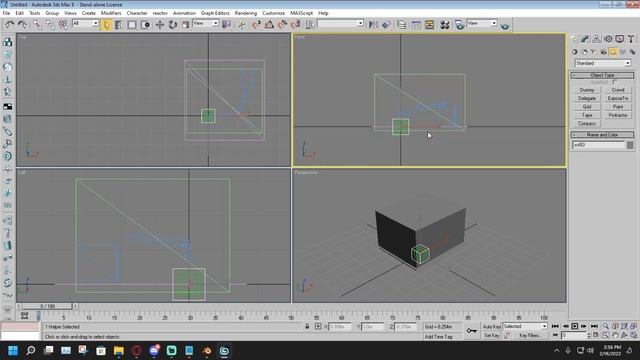Switch to the Motion command panel tab

click(608, 39)
